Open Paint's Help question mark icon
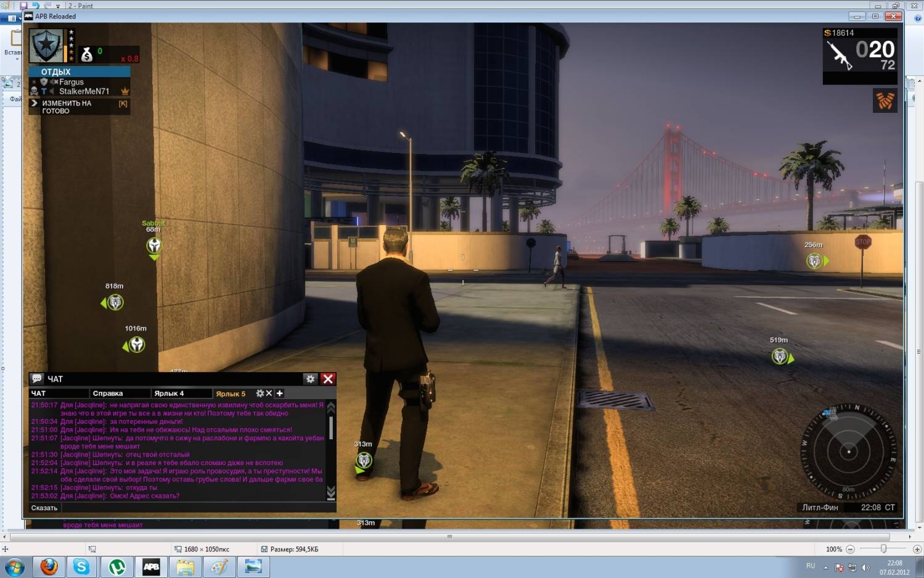 918,19
